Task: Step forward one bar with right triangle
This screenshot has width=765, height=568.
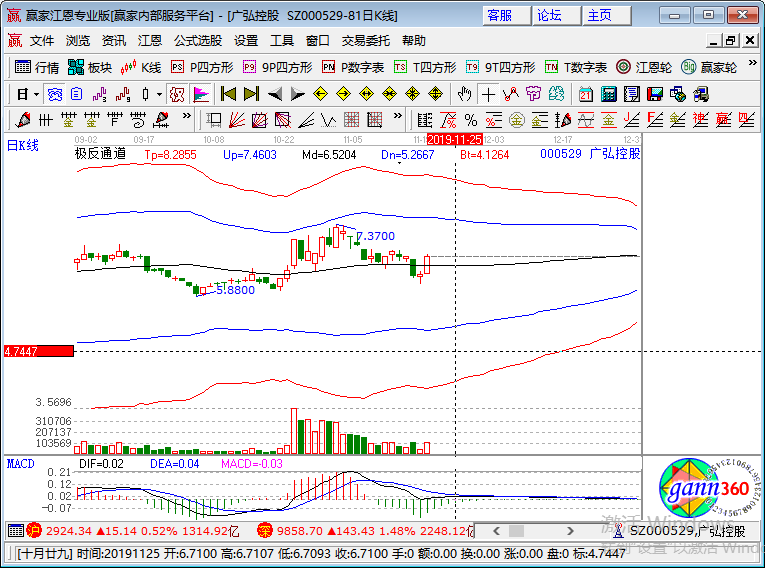Action: tap(297, 94)
